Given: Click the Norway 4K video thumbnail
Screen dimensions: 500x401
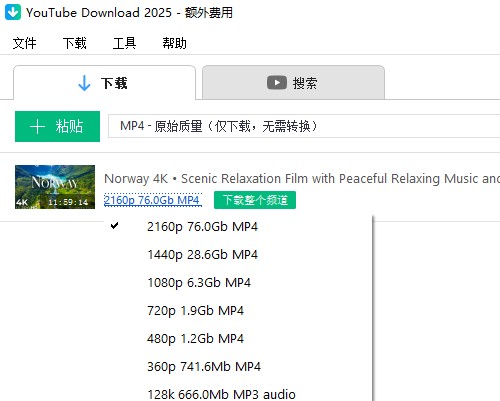Looking at the screenshot, I should (x=55, y=187).
